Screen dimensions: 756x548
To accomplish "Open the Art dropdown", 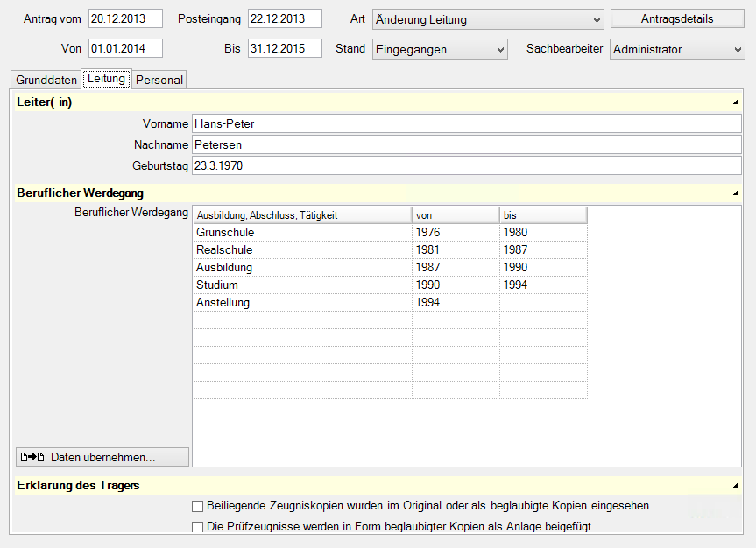I will click(597, 19).
